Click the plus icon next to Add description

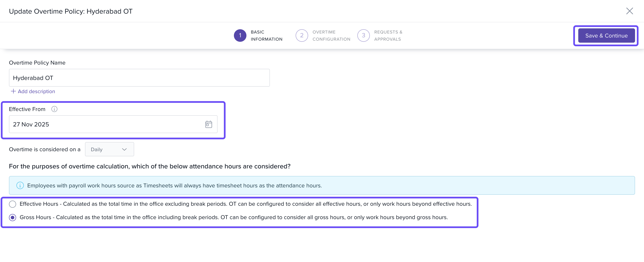13,91
